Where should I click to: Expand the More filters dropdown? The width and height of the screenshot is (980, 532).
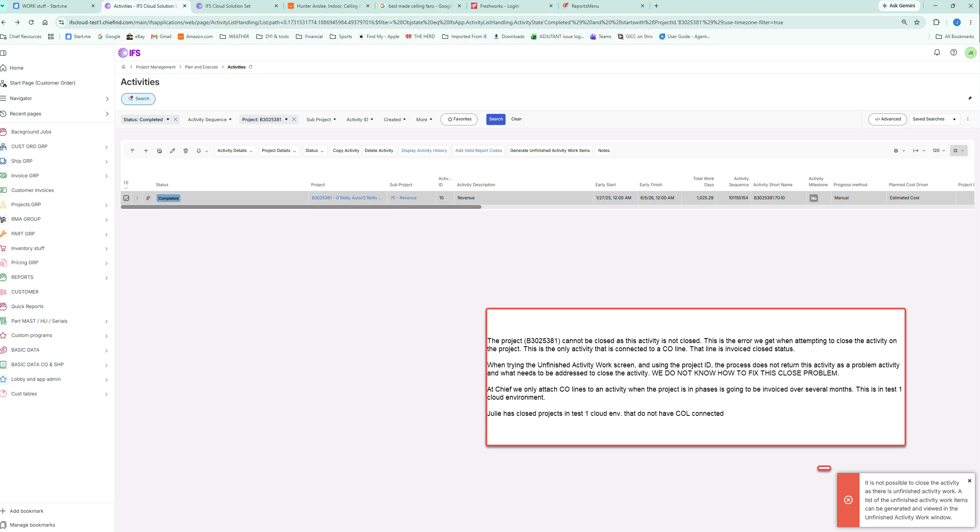(x=424, y=120)
